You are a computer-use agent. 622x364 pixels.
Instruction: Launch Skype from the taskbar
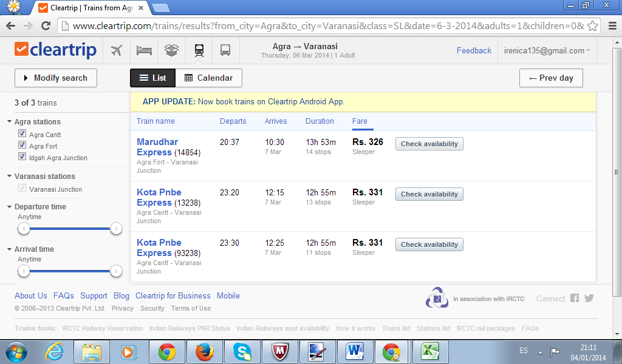click(242, 352)
